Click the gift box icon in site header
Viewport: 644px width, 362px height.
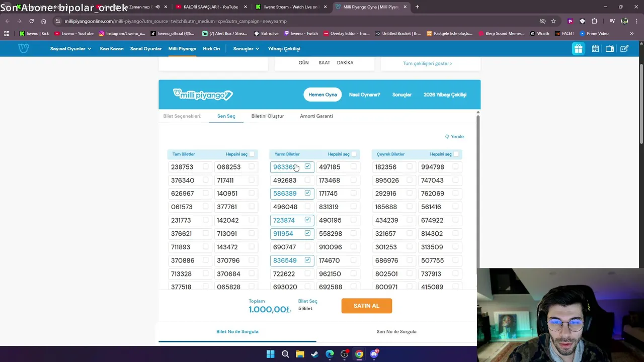578,49
